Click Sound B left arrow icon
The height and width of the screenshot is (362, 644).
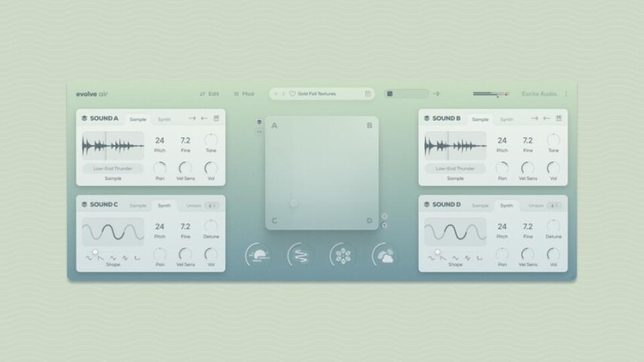pyautogui.click(x=546, y=118)
